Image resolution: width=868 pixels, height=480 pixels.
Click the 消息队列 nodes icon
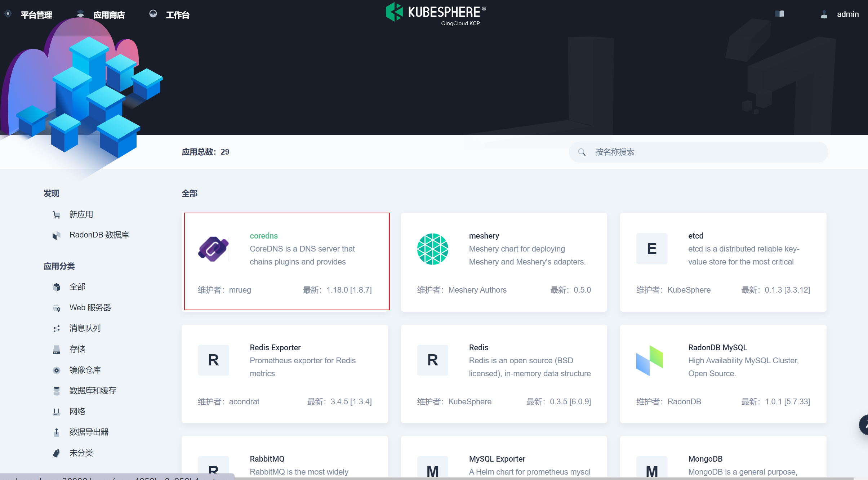pos(57,329)
